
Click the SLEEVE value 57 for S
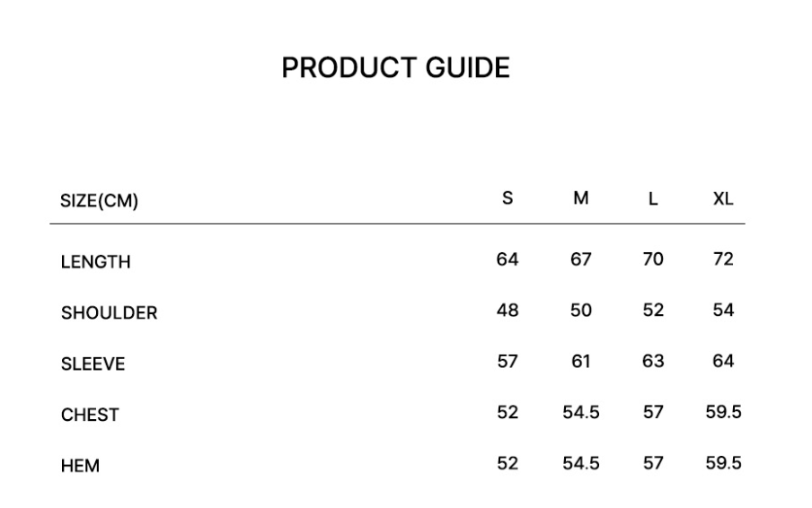click(x=507, y=362)
